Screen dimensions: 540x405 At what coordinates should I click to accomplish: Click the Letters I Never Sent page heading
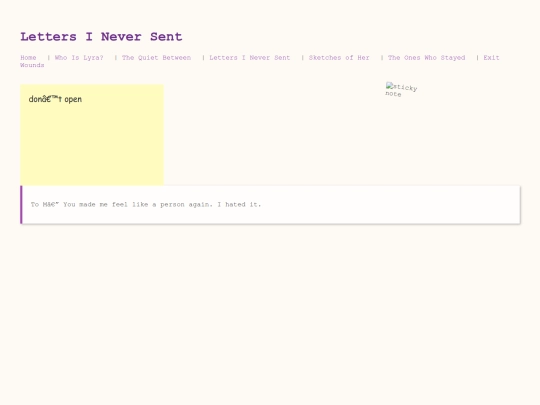click(101, 37)
